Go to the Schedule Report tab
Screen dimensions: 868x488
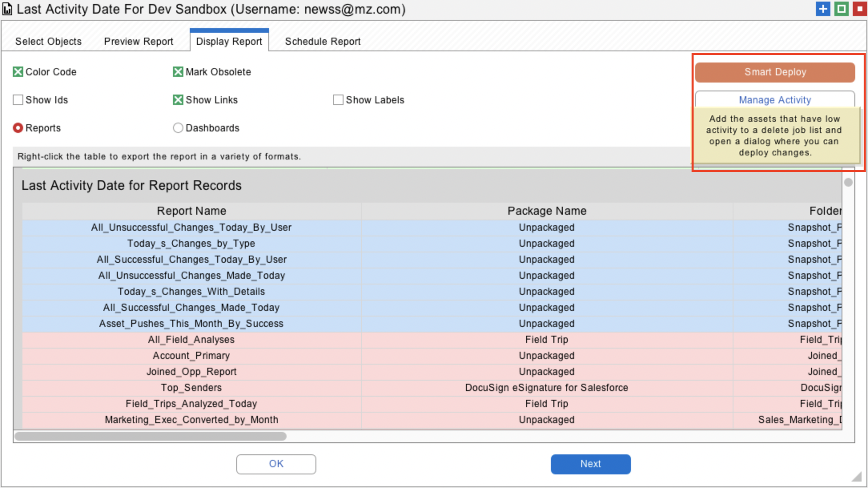click(x=323, y=41)
